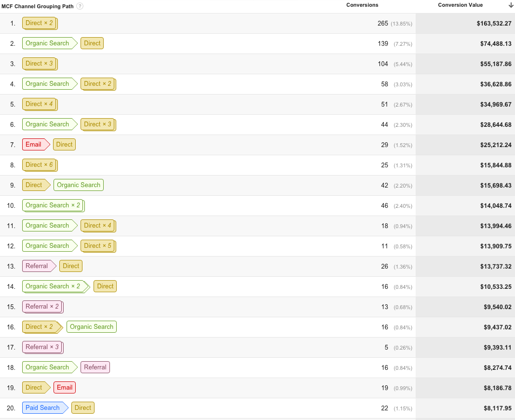Viewport: 515px width, 420px height.
Task: Click the MCF Channel Grouping Path header
Action: [38, 6]
